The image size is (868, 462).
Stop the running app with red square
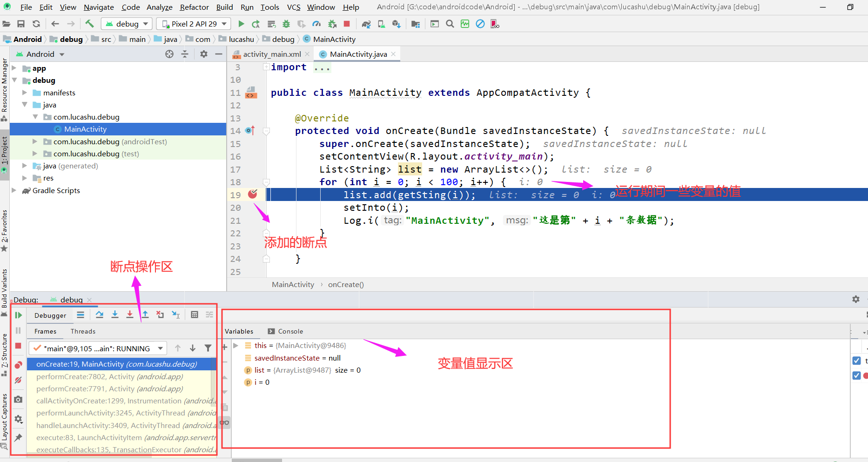coord(347,24)
